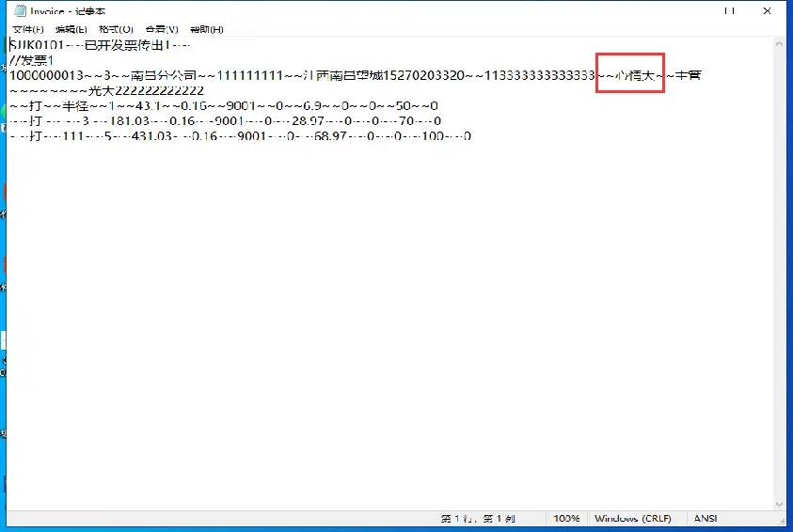Open the 文件(F) menu
793x532 pixels.
point(28,29)
